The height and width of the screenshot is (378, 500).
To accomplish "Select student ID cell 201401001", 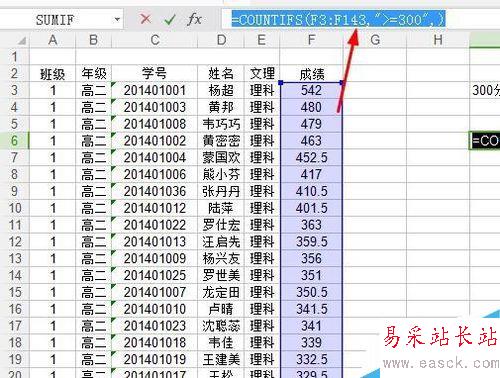I will click(x=155, y=90).
